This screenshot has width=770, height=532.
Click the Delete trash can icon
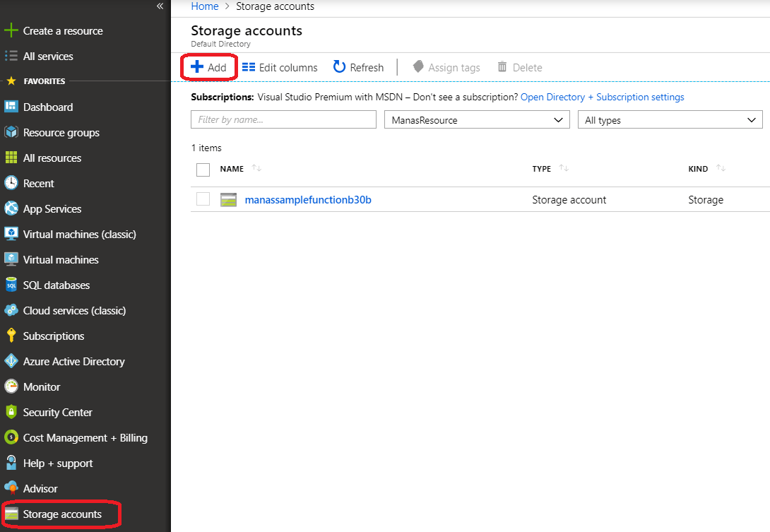click(502, 66)
